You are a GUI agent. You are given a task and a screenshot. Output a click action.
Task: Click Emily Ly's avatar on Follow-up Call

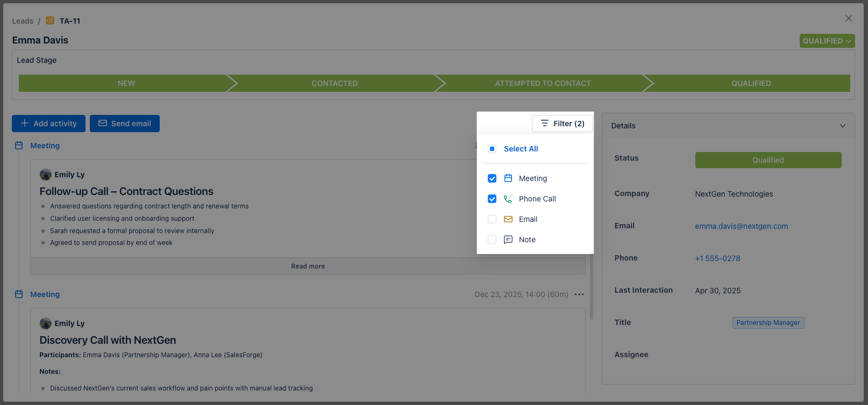[x=46, y=175]
